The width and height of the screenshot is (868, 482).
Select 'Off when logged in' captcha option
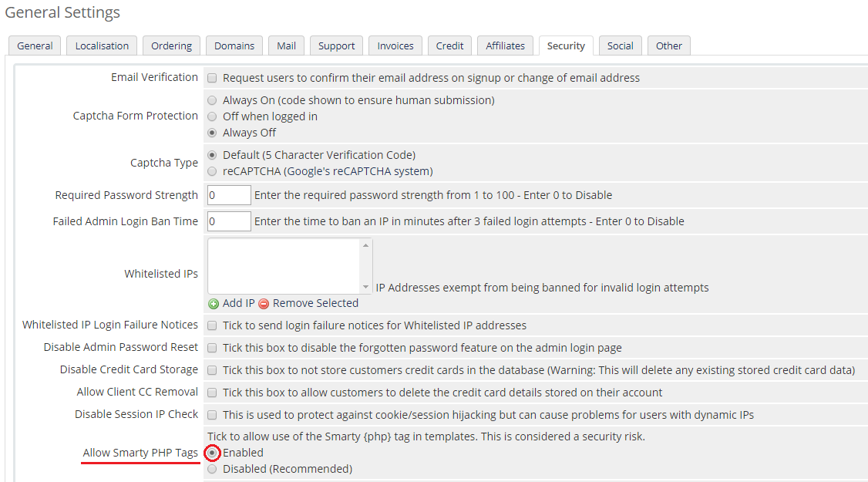[212, 116]
